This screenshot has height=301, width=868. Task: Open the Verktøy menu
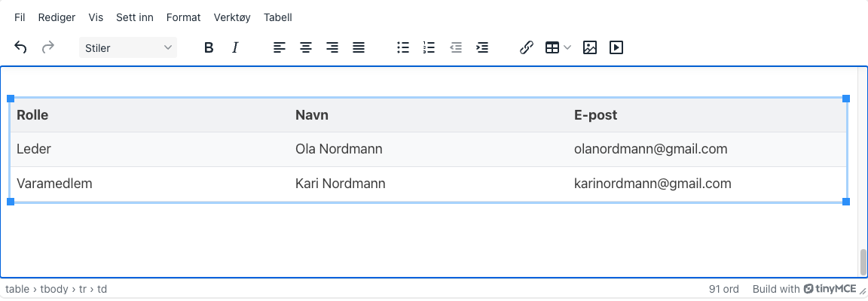pyautogui.click(x=232, y=17)
